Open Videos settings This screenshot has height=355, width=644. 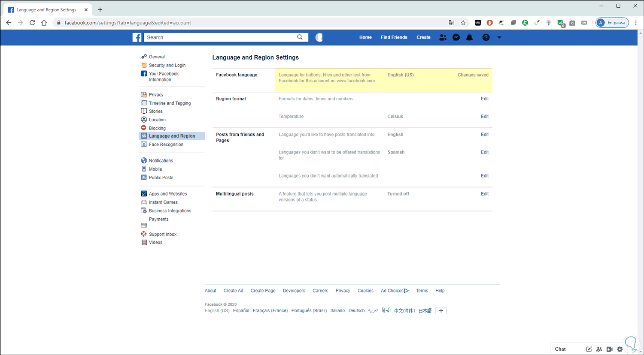click(x=155, y=243)
